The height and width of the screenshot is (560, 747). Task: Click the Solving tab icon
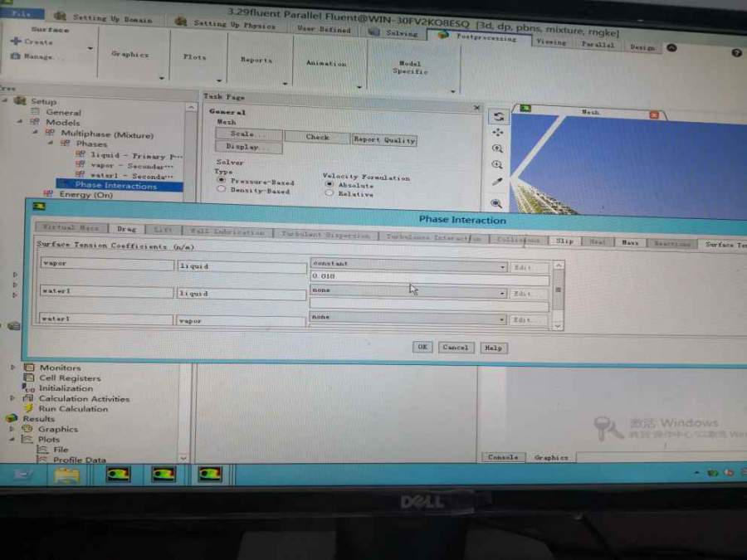point(374,32)
